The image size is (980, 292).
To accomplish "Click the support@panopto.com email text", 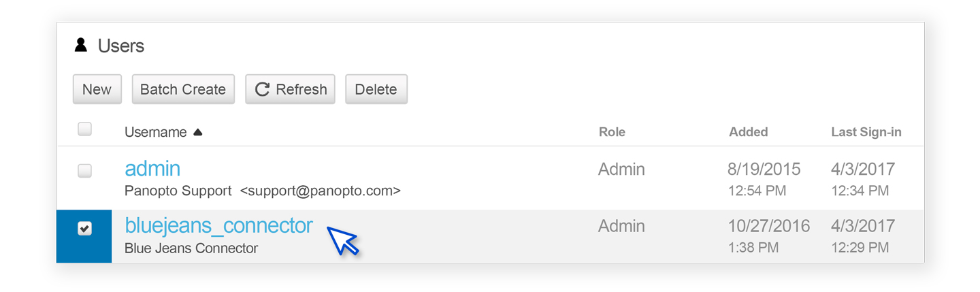I will pos(321,191).
